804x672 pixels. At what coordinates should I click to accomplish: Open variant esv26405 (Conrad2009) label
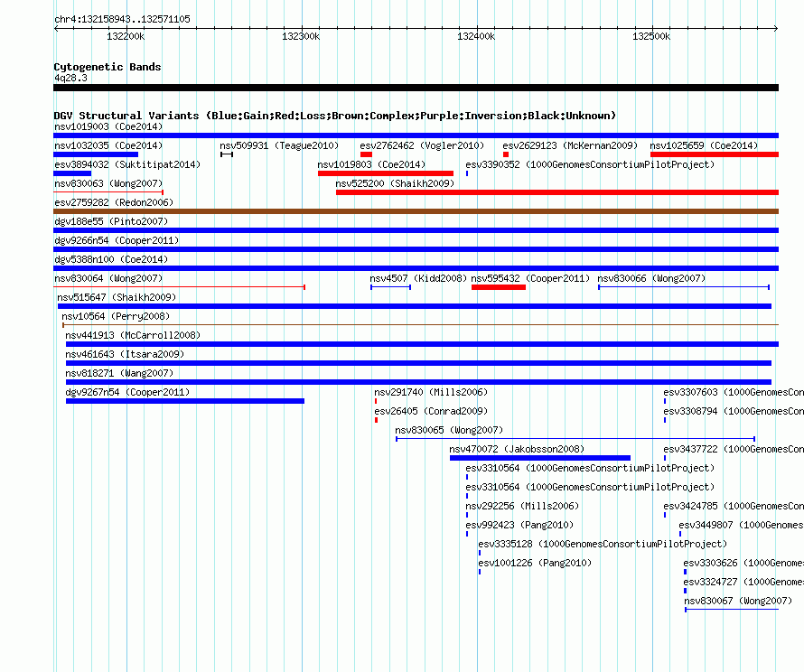tap(431, 411)
